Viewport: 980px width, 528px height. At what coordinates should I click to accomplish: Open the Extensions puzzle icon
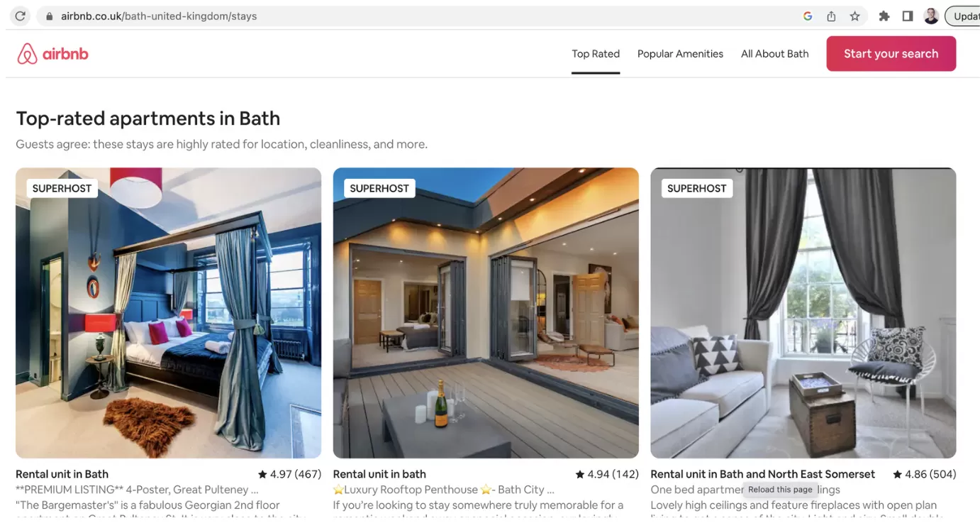[884, 16]
